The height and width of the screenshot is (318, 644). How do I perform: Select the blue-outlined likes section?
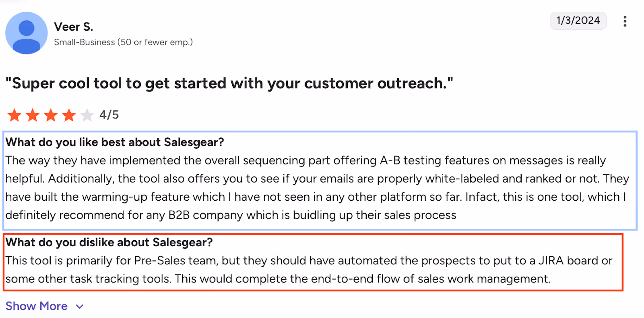tap(320, 180)
